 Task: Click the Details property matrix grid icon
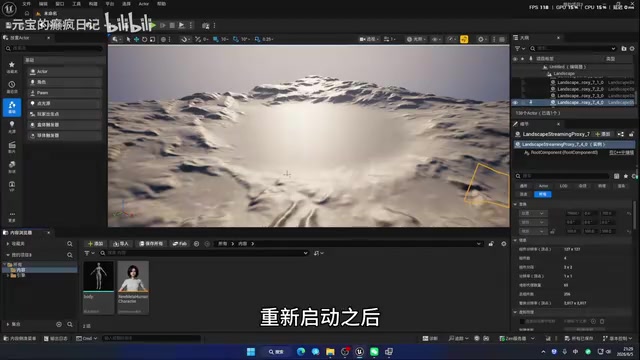tap(616, 176)
